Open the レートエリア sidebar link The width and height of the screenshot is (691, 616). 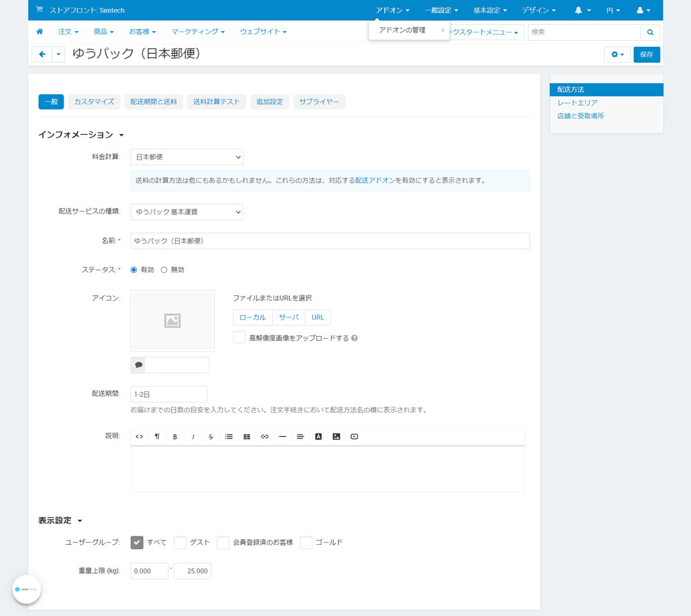[x=577, y=103]
